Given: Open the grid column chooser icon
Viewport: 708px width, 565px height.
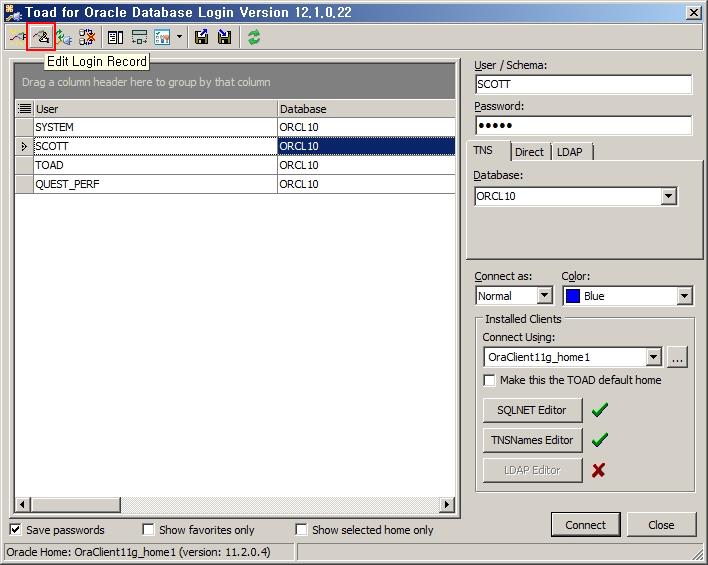Looking at the screenshot, I should click(x=24, y=108).
